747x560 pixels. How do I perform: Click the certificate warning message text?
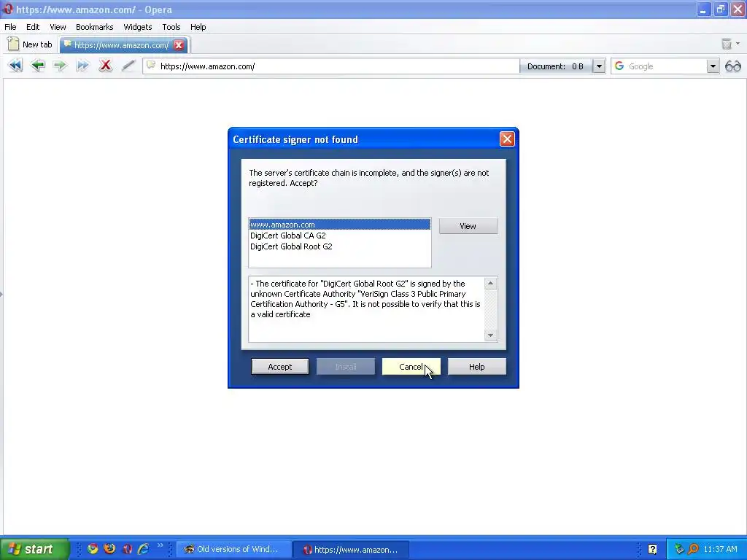click(x=365, y=299)
